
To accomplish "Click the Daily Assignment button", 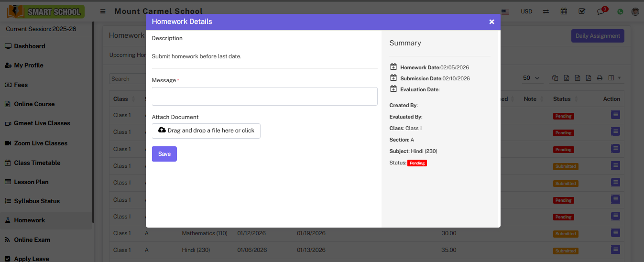I will click(598, 36).
